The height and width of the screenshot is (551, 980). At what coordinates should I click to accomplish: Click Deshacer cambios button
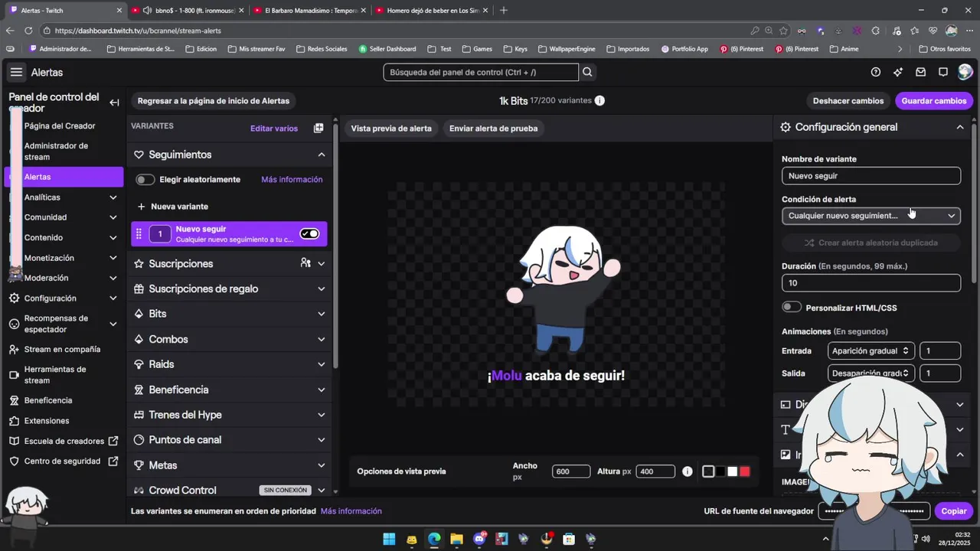[x=848, y=101]
